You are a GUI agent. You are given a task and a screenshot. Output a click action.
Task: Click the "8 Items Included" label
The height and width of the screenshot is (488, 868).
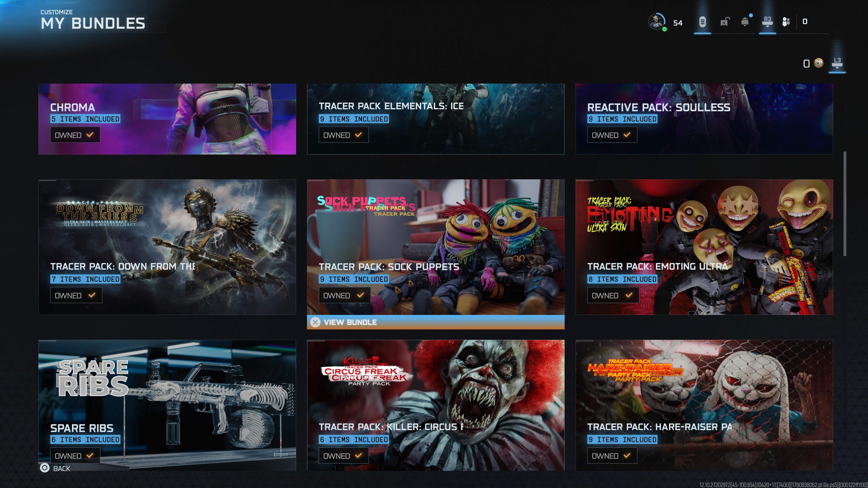click(622, 279)
